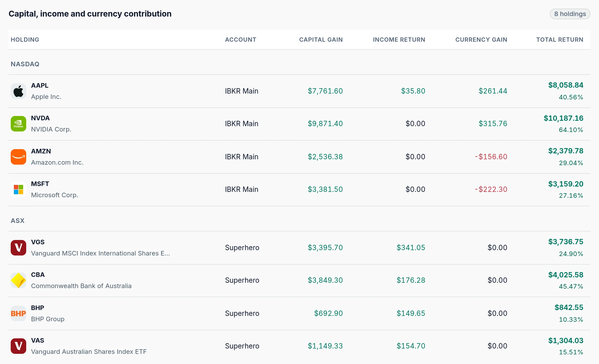Click VGS income return $341.05

(x=411, y=248)
